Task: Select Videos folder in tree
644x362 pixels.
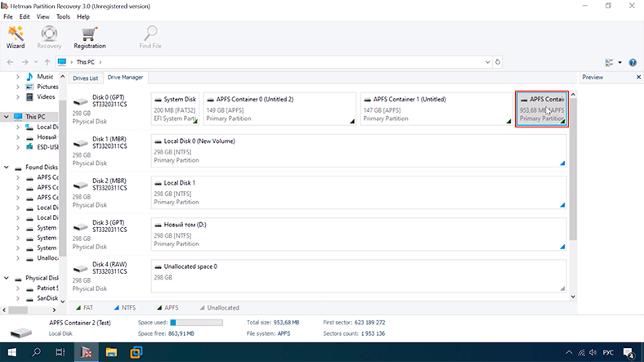Action: (x=46, y=97)
